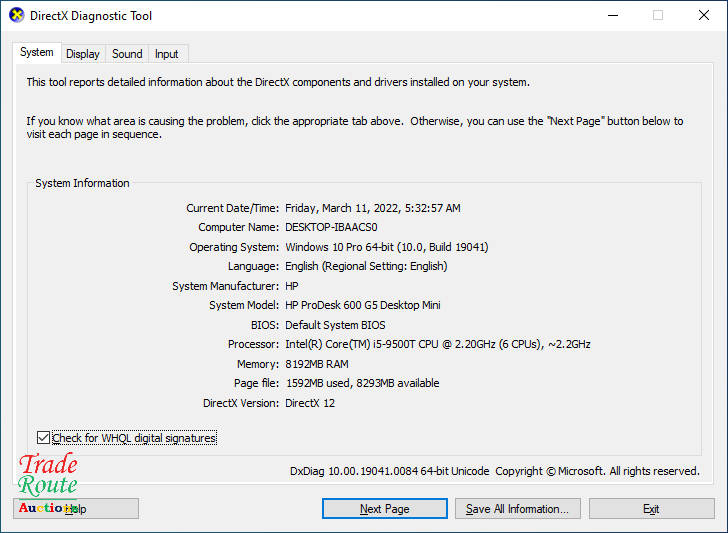Click the HP ProDesk 600 G5 model text

click(362, 305)
